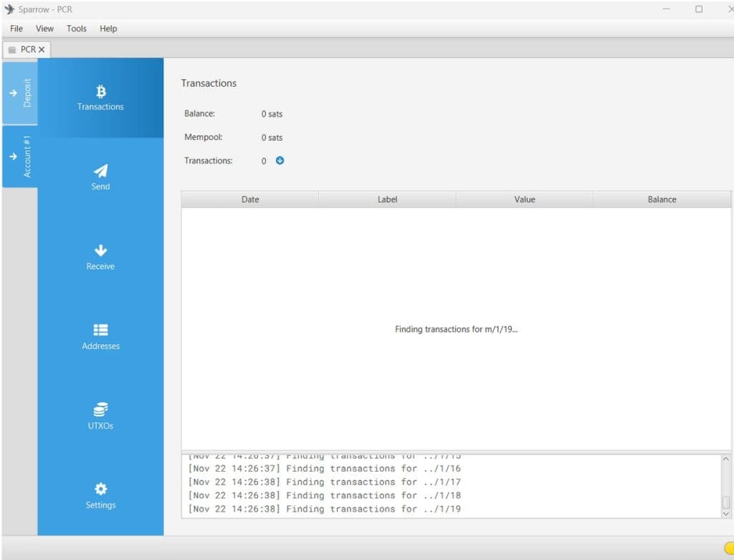This screenshot has width=734, height=560.
Task: Click the Sparrow logo in the title bar
Action: 10,9
